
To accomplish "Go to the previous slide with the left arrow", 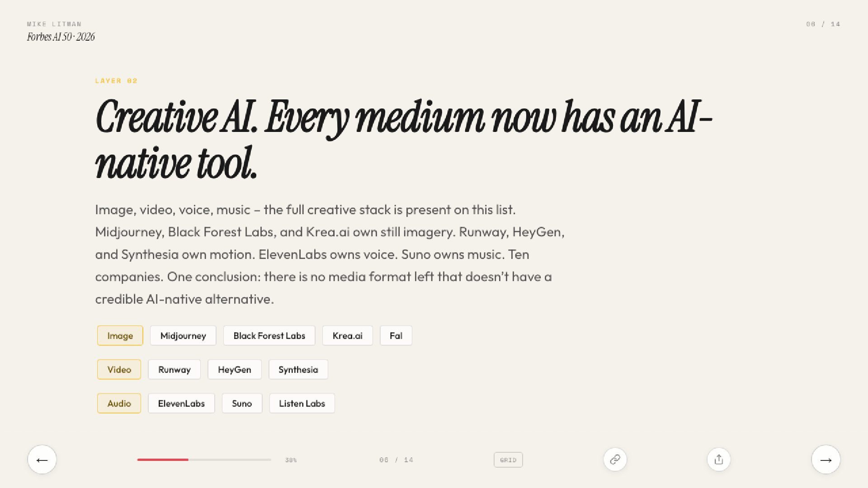I will 42,460.
